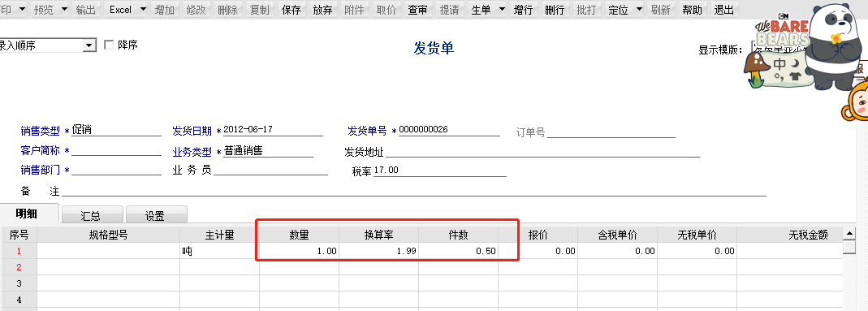Select row header number 1

19,251
